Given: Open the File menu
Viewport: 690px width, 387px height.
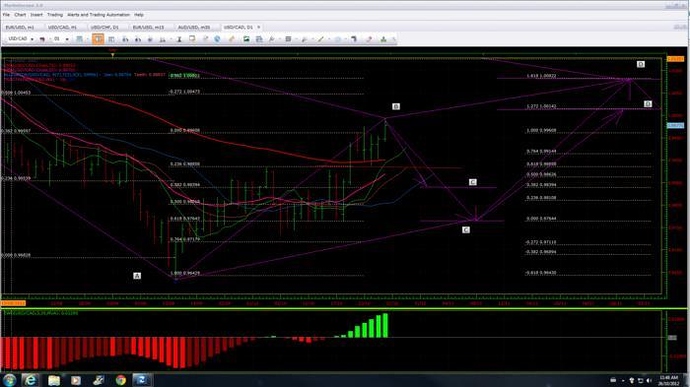Looking at the screenshot, I should [x=6, y=15].
